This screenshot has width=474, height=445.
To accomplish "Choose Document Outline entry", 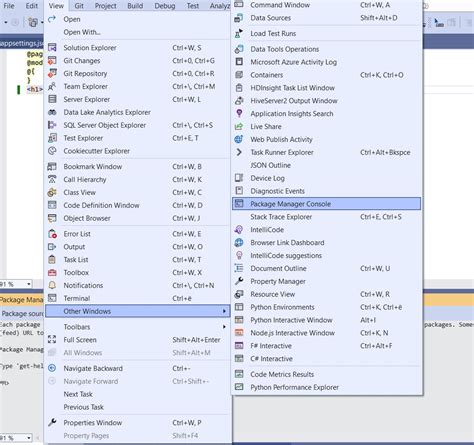I will pos(326,268).
